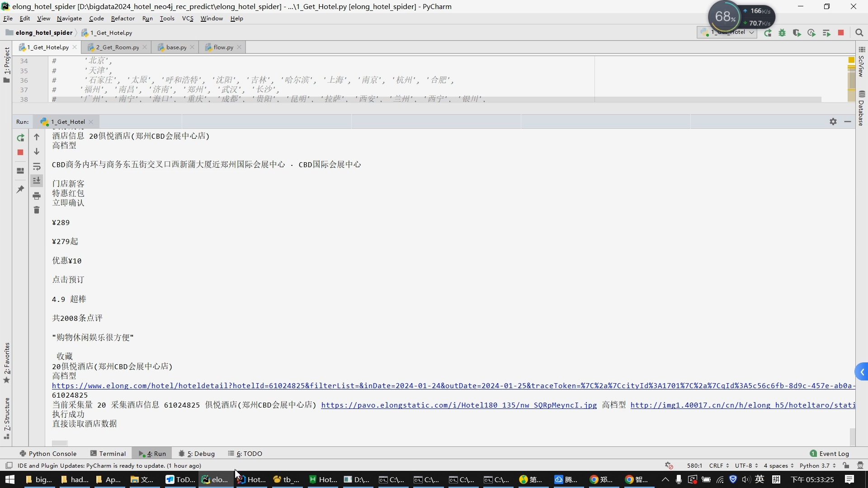Click the console vertical scrollbar thumb

tap(852, 436)
